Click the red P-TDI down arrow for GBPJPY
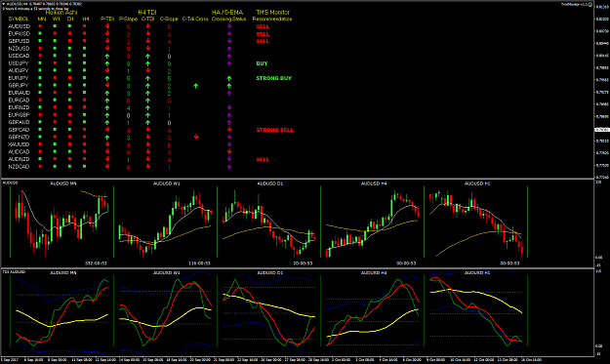Viewport: 610px width, 364px height. 107,86
